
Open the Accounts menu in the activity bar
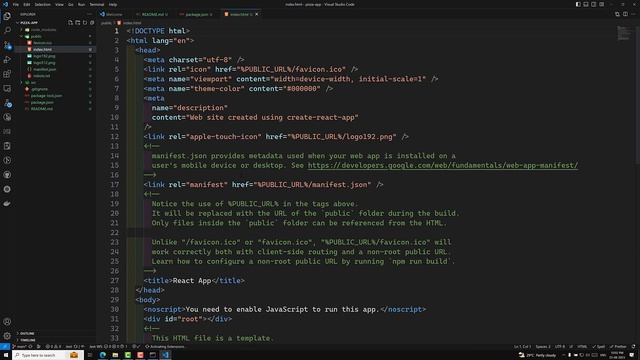coord(7,322)
